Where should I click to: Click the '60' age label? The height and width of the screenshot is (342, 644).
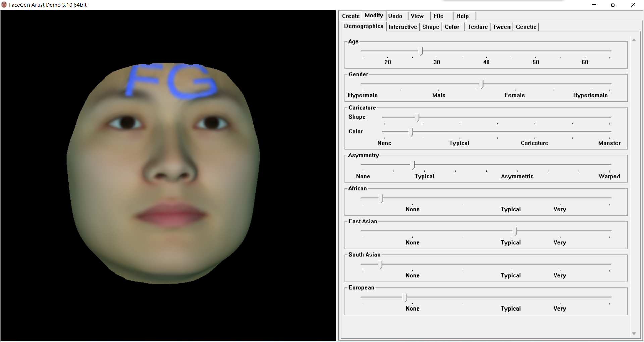click(x=585, y=62)
